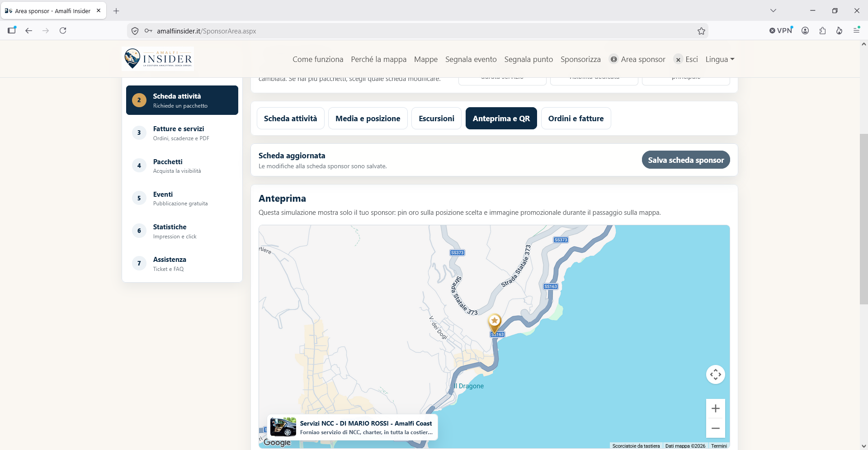Viewport: 868px width, 450px height.
Task: Click Salva scheda sponsor button
Action: pyautogui.click(x=686, y=160)
